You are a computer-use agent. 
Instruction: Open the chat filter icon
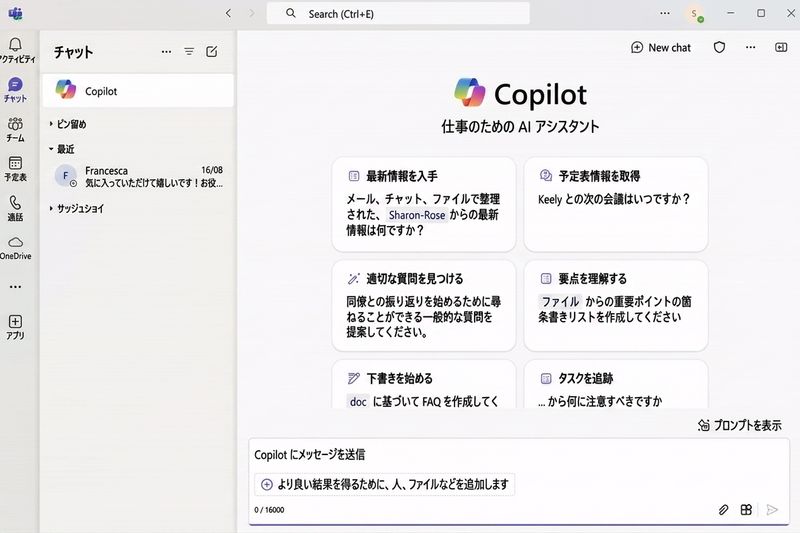click(189, 52)
